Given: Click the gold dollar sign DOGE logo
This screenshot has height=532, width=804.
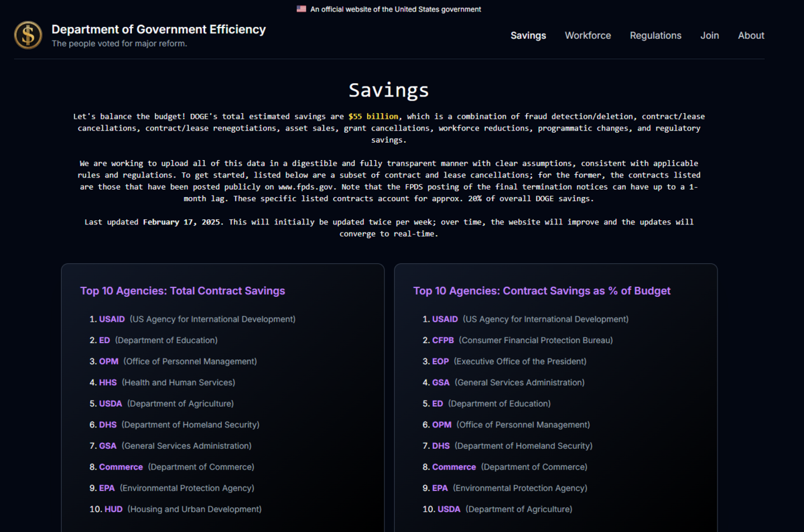Looking at the screenshot, I should coord(28,35).
